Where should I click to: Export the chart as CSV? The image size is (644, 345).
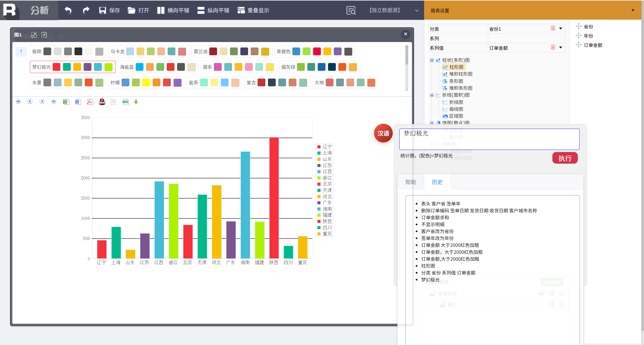coord(126,102)
